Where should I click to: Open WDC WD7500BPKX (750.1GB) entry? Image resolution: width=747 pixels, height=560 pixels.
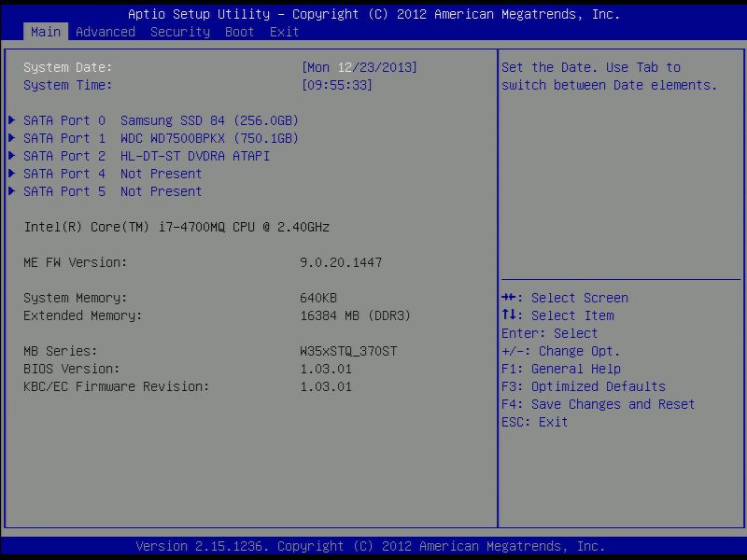pos(209,138)
